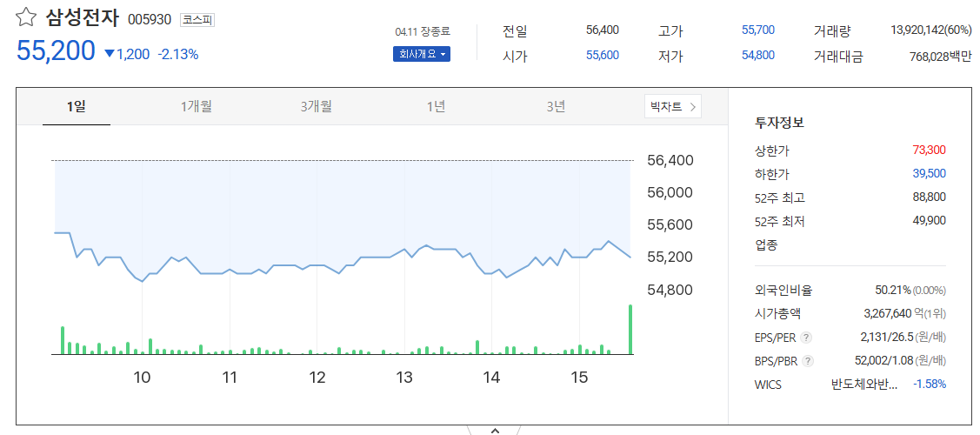
Task: Click the 상한가 value 73,300
Action: click(930, 150)
